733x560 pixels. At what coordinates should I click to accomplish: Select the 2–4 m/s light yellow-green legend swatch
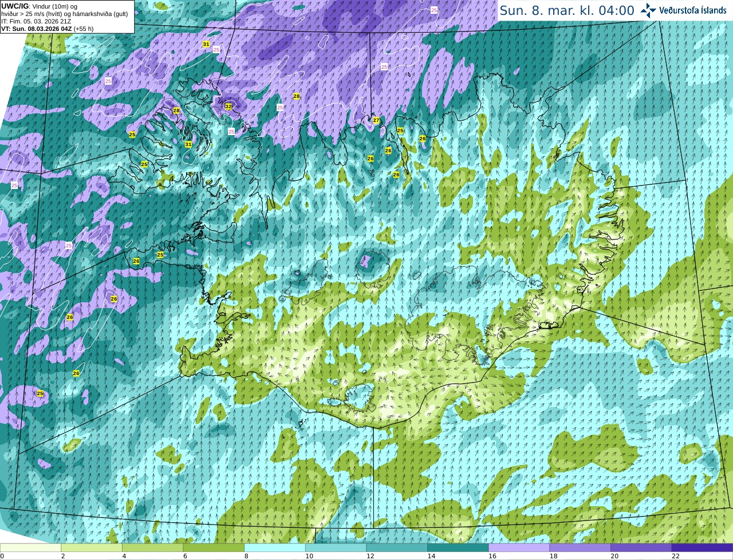tap(91, 547)
